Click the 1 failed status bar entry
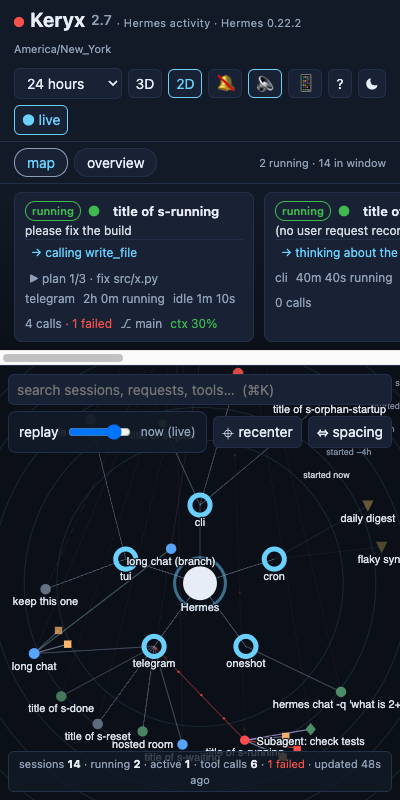The height and width of the screenshot is (800, 400). point(286,764)
